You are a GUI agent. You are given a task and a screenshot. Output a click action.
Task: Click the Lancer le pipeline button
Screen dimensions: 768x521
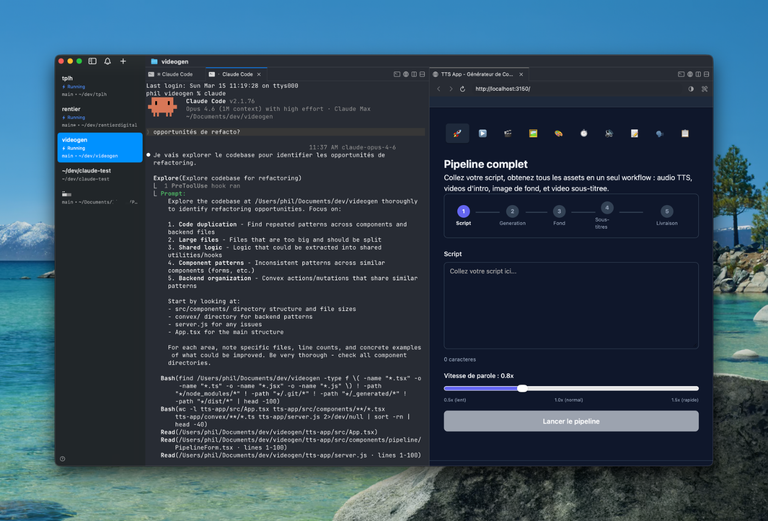pos(571,421)
